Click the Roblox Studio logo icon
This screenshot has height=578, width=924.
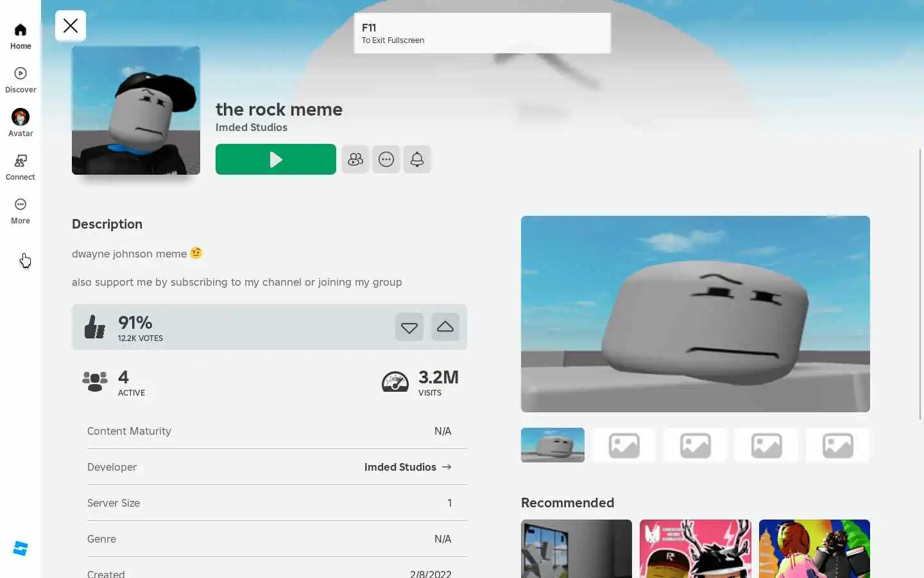pos(21,548)
